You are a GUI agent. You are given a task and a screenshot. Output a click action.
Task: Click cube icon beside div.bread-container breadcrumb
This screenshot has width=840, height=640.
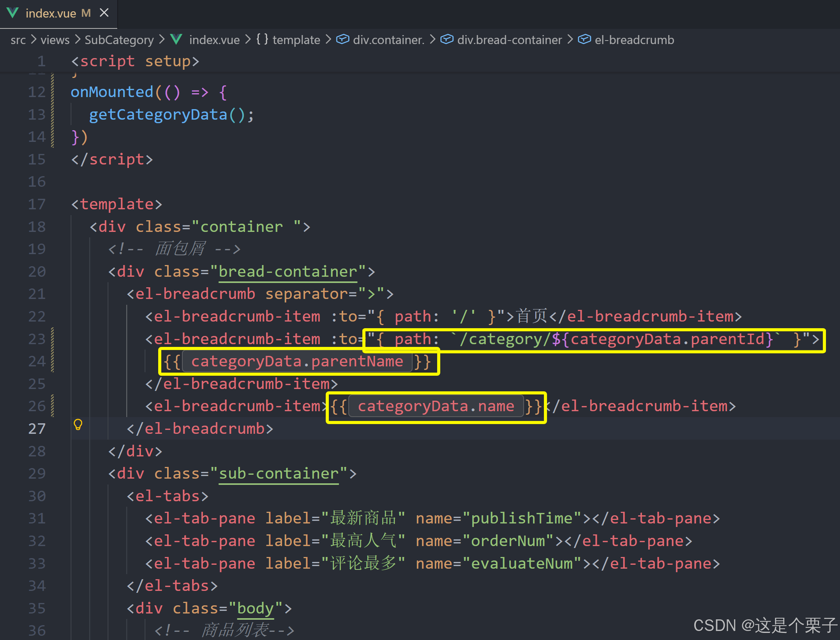447,39
